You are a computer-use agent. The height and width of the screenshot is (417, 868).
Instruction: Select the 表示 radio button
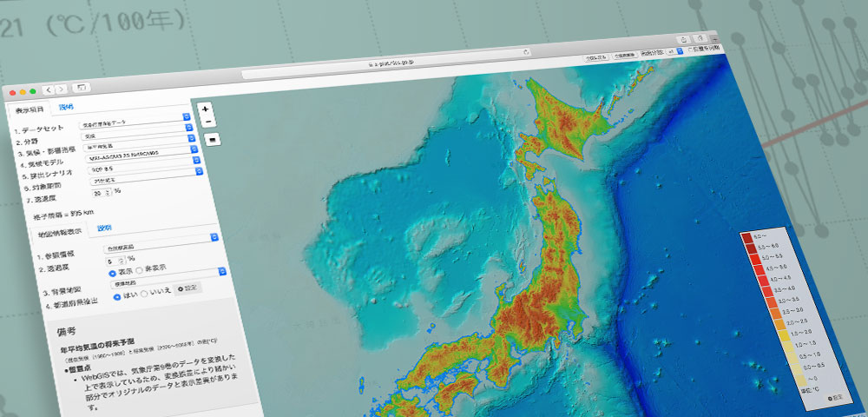pyautogui.click(x=112, y=273)
